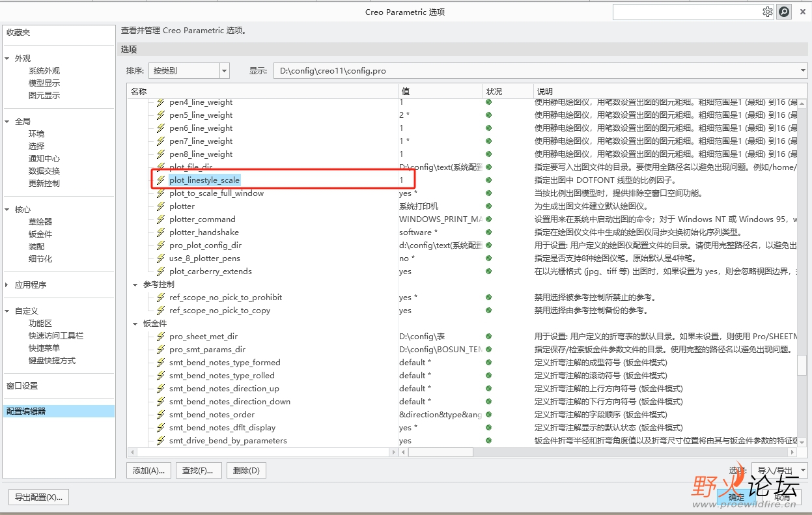
Task: Click lightning icon beside pen5_line_weight
Action: click(161, 115)
